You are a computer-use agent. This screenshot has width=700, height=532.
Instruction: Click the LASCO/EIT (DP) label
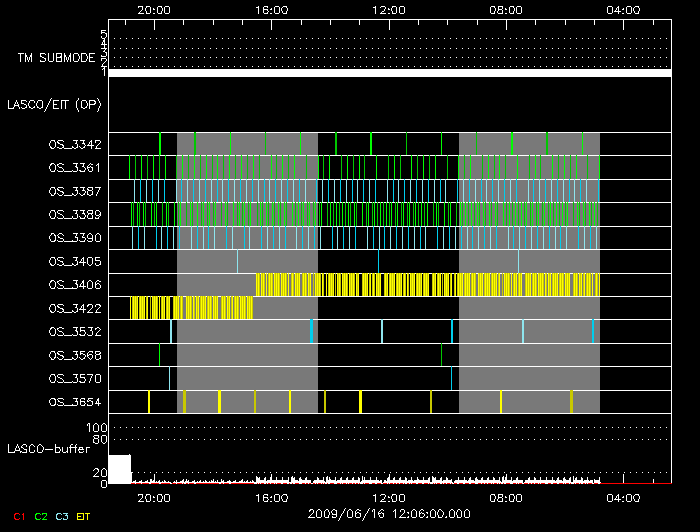55,104
